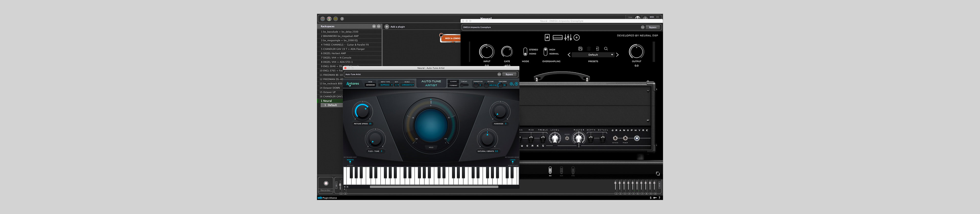Enable Formant mode in Auto-Tune
This screenshot has height=214, width=980.
(x=454, y=85)
